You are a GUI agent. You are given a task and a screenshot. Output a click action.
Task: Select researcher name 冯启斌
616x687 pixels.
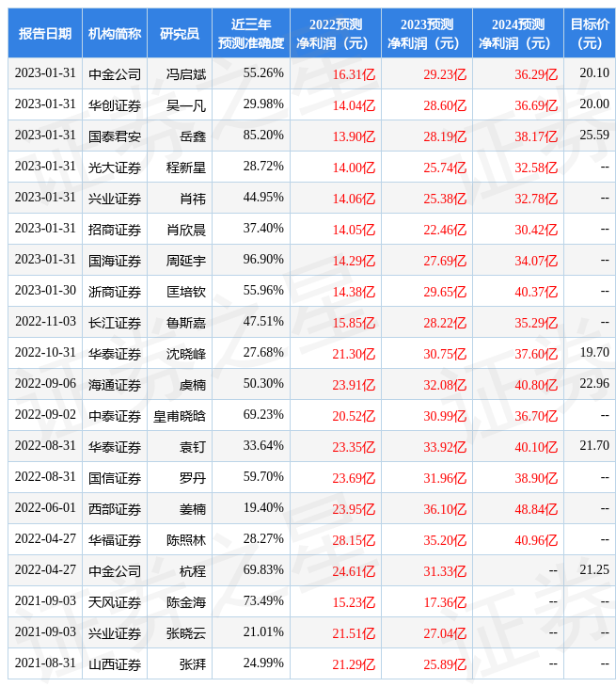[185, 73]
